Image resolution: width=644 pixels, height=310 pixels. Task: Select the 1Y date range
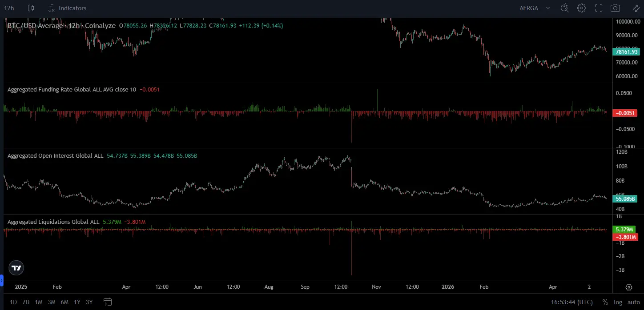(77, 302)
